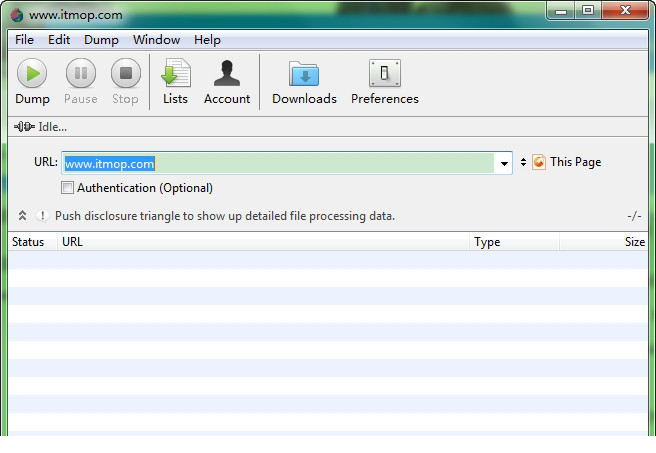The width and height of the screenshot is (656, 453).
Task: Open the File menu
Action: click(x=24, y=40)
